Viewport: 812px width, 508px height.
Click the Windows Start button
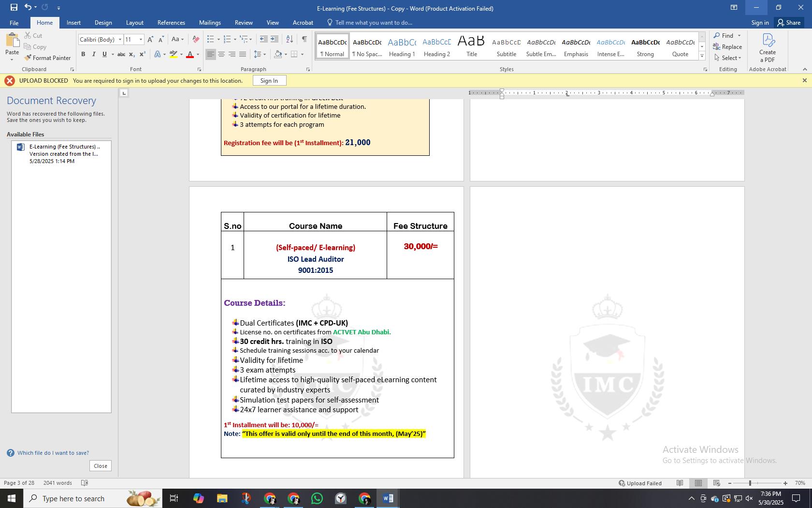(12, 498)
